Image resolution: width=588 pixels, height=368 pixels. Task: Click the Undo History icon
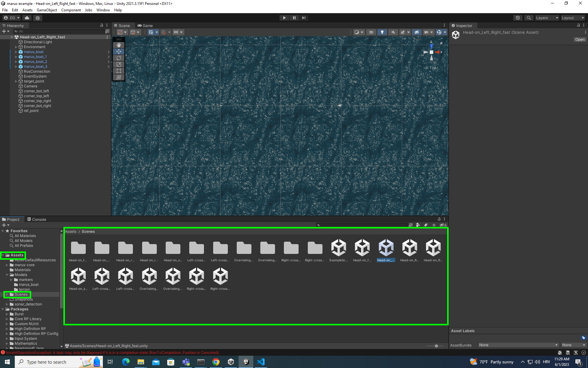518,18
